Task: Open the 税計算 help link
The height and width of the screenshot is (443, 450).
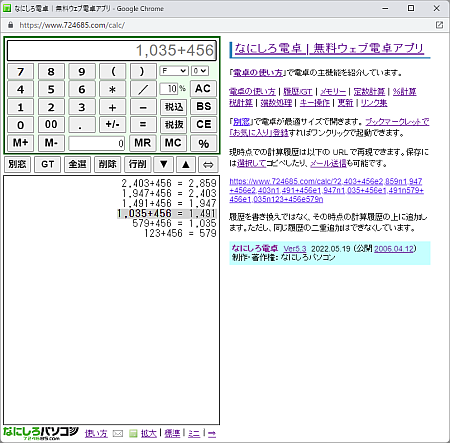Action: click(241, 103)
